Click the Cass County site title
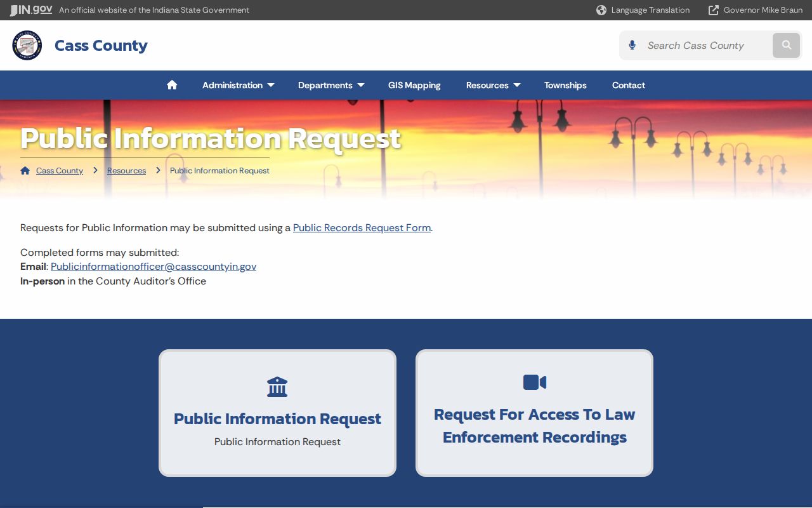The image size is (812, 508). 101,46
